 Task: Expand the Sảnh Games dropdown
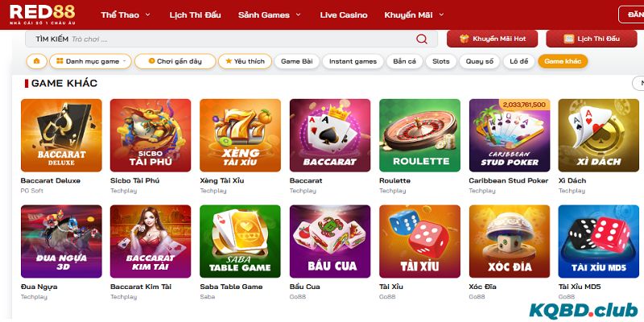point(270,14)
